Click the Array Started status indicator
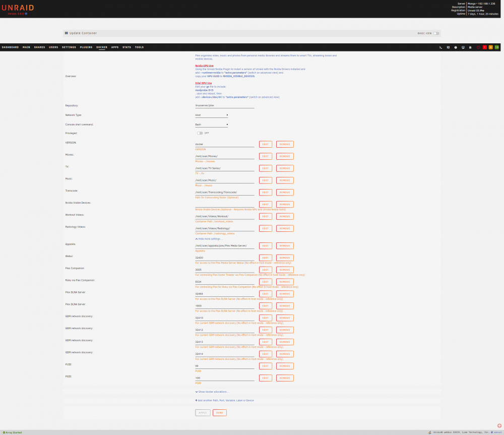504x435 pixels. [x=12, y=432]
